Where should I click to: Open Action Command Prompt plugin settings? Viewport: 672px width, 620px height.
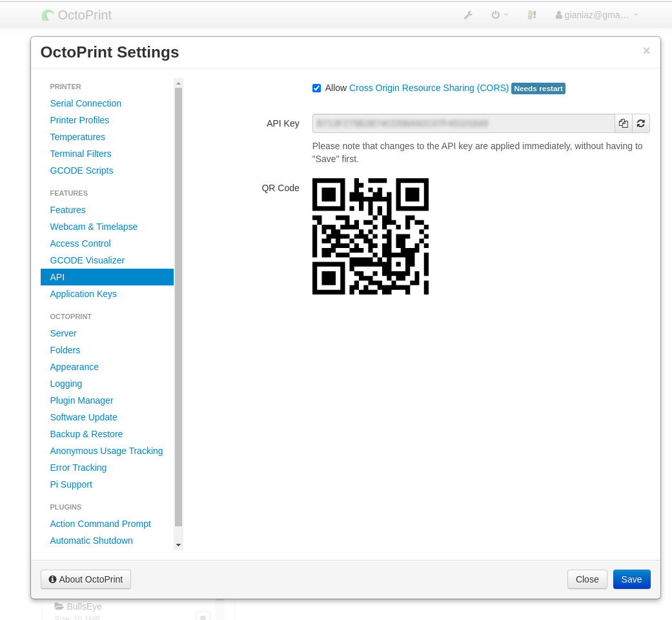[101, 524]
